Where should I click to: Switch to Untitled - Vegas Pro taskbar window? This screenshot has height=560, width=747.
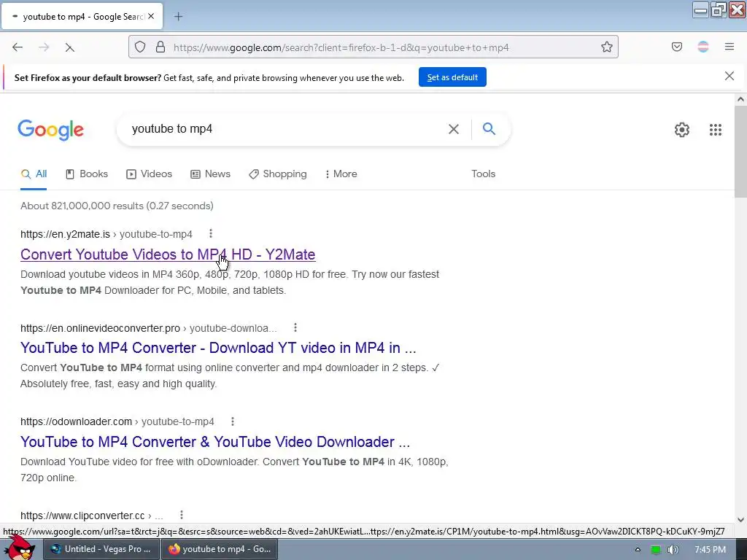click(101, 549)
